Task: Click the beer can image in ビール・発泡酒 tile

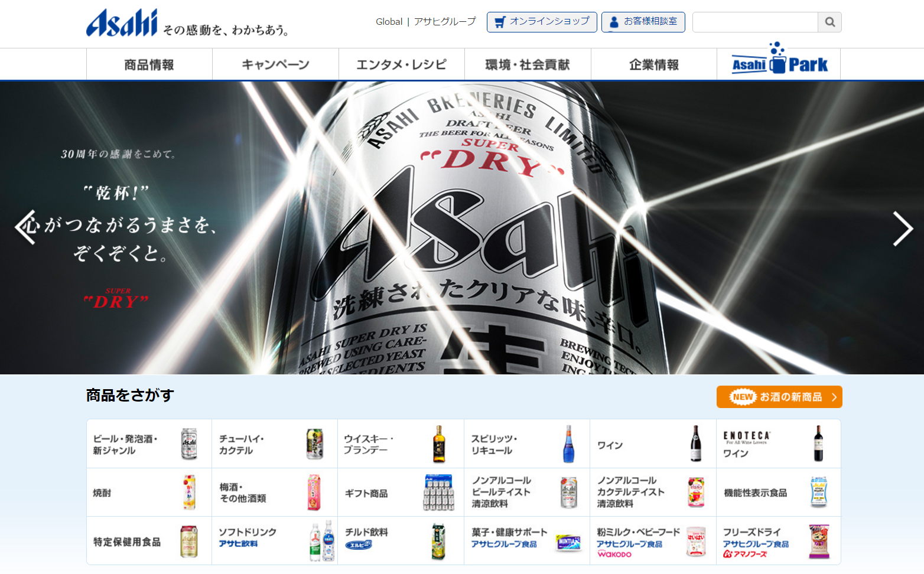Action: click(x=189, y=443)
